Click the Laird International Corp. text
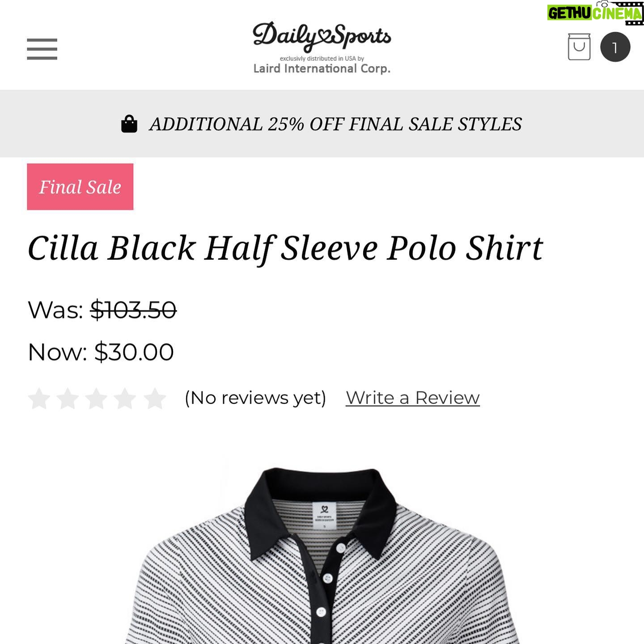The height and width of the screenshot is (644, 644). 322,68
